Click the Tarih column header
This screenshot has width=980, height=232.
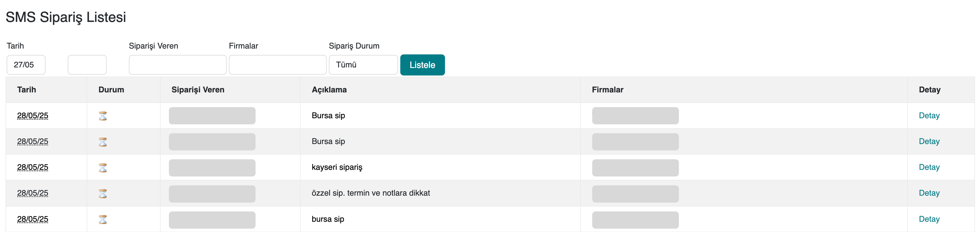tap(27, 90)
